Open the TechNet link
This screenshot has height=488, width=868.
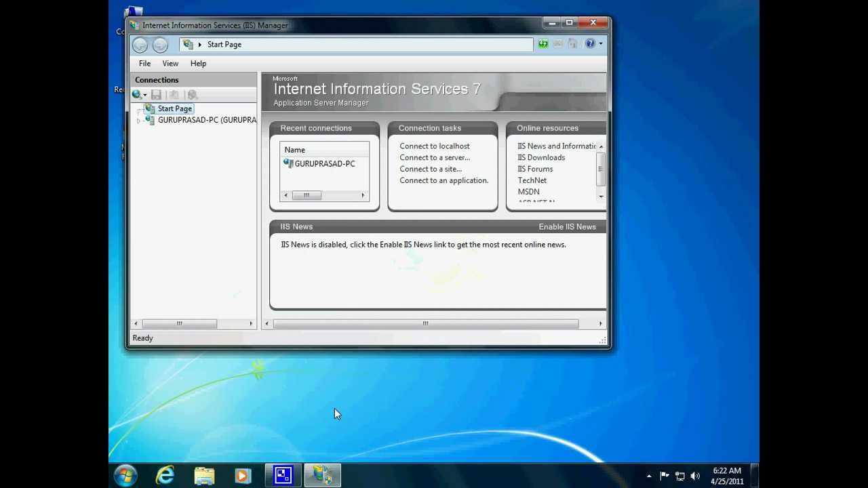point(532,180)
